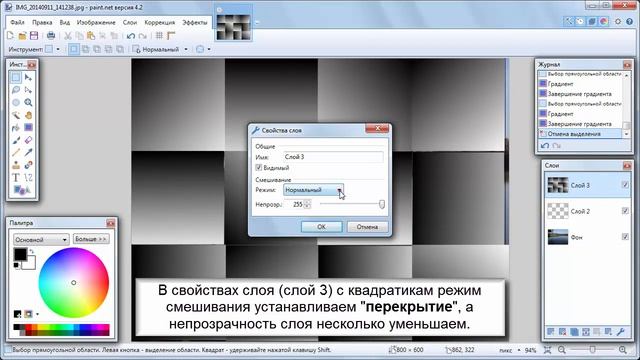
Task: Open the Режим blend mode dropdown
Action: point(313,190)
